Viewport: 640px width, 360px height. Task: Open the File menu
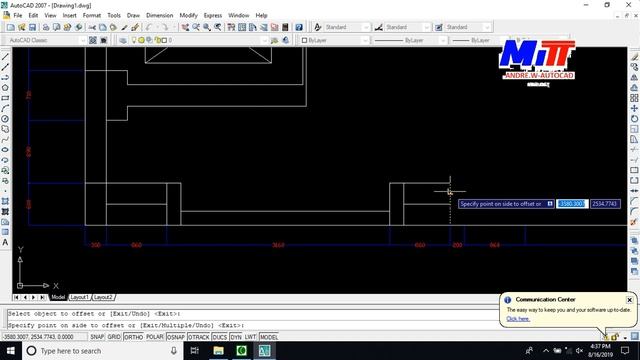(18, 15)
